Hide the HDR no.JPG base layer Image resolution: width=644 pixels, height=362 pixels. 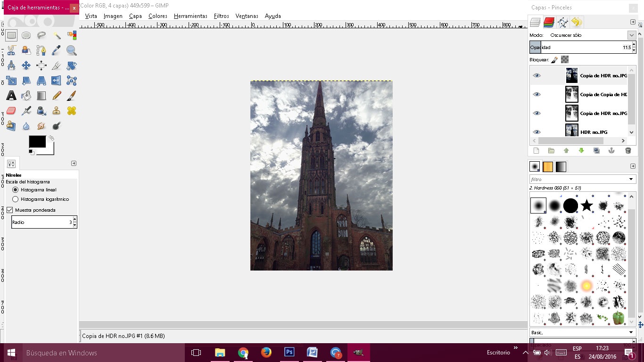click(537, 132)
